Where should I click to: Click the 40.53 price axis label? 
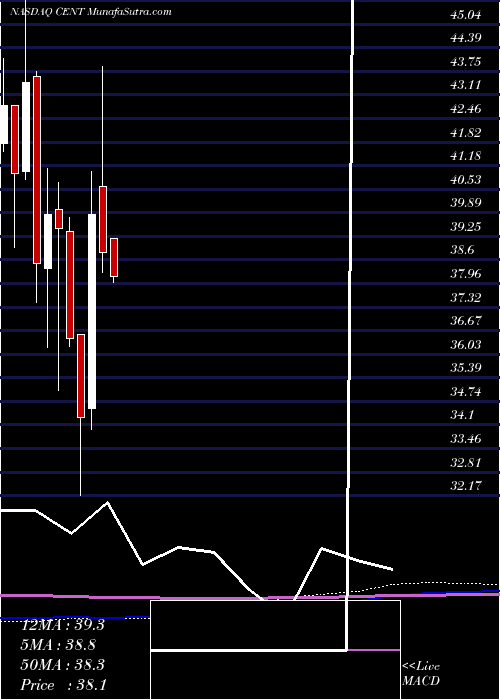click(x=466, y=180)
